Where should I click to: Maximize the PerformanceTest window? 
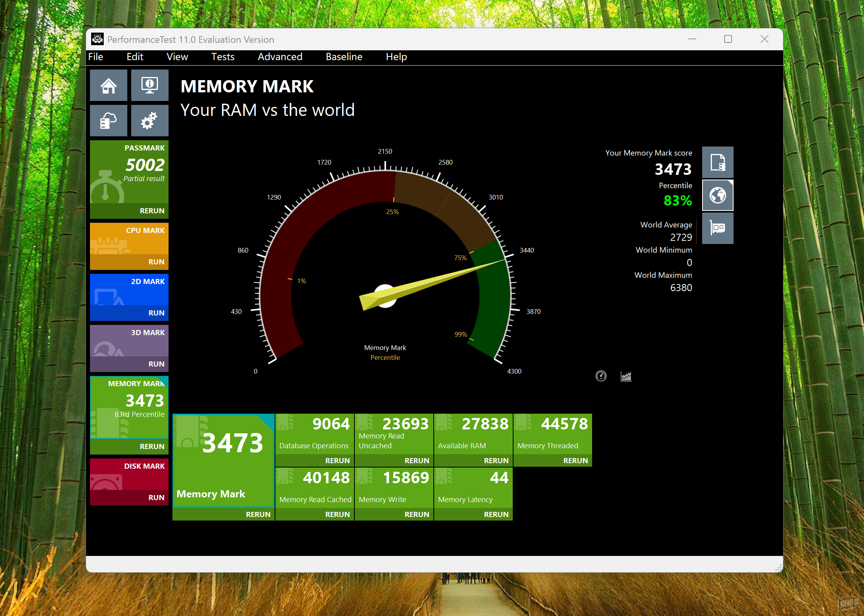pyautogui.click(x=728, y=39)
